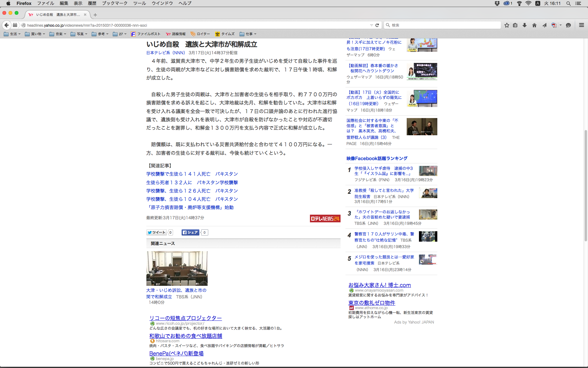The width and height of the screenshot is (588, 368).
Task: Open the ツール menu in the menu bar
Action: pyautogui.click(x=139, y=3)
